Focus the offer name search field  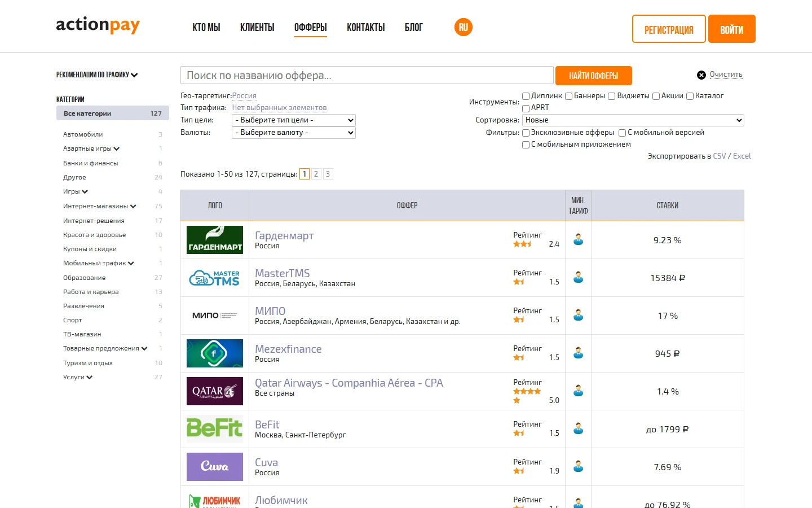367,75
